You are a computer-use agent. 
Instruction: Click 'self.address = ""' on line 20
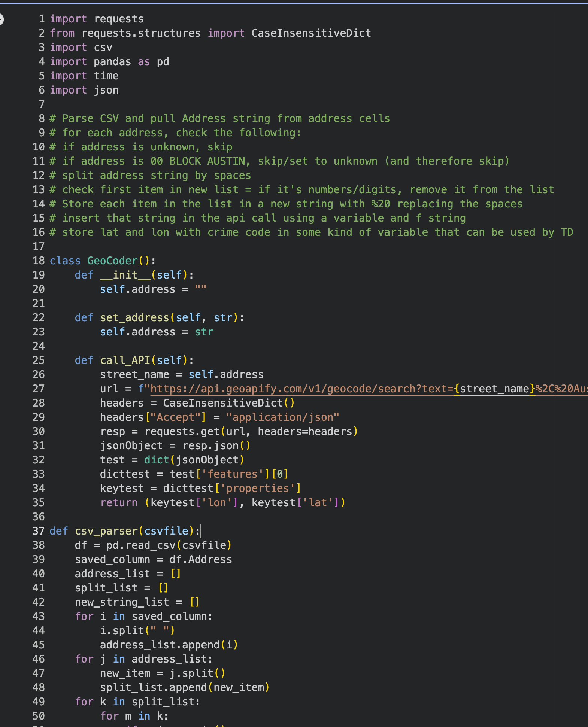tap(153, 289)
